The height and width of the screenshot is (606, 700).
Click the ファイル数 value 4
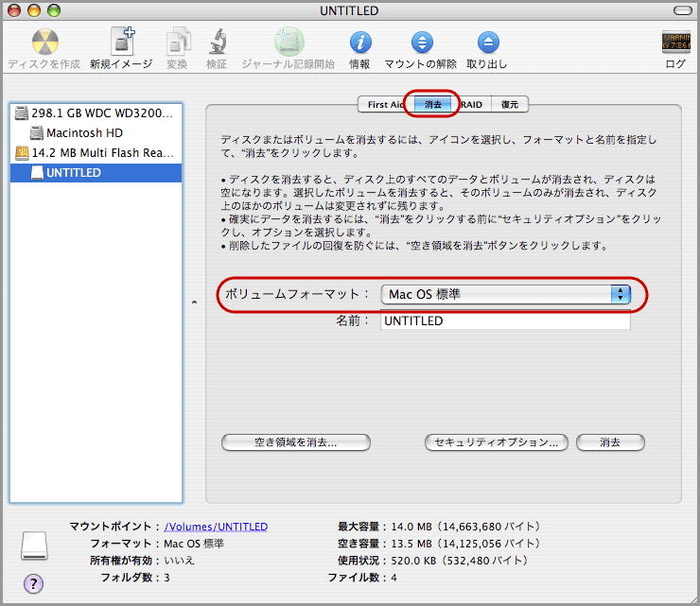[x=394, y=578]
